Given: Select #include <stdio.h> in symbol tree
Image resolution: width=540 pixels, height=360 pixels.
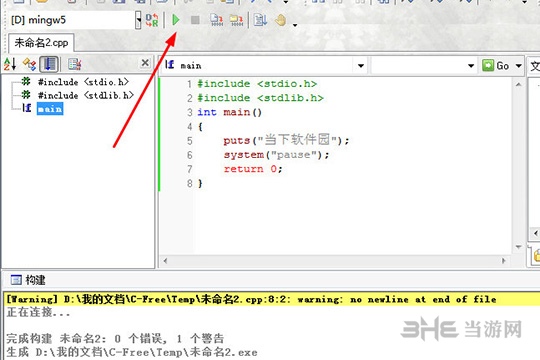Looking at the screenshot, I should tap(83, 82).
